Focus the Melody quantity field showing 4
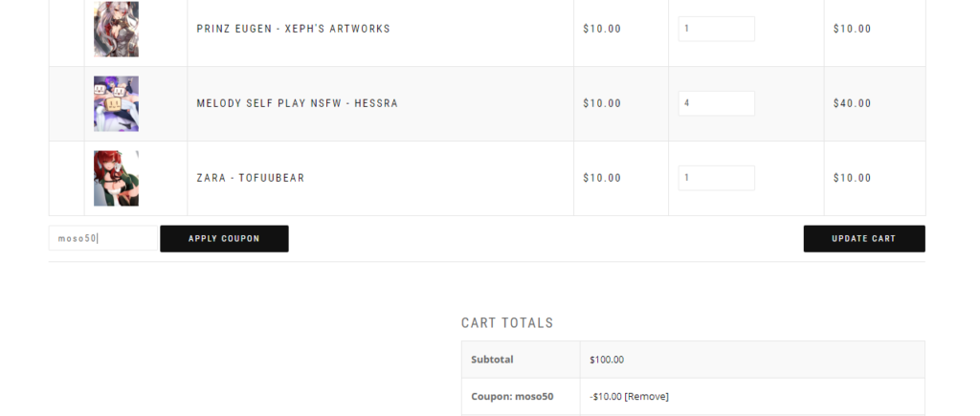The image size is (980, 416). pyautogui.click(x=716, y=103)
